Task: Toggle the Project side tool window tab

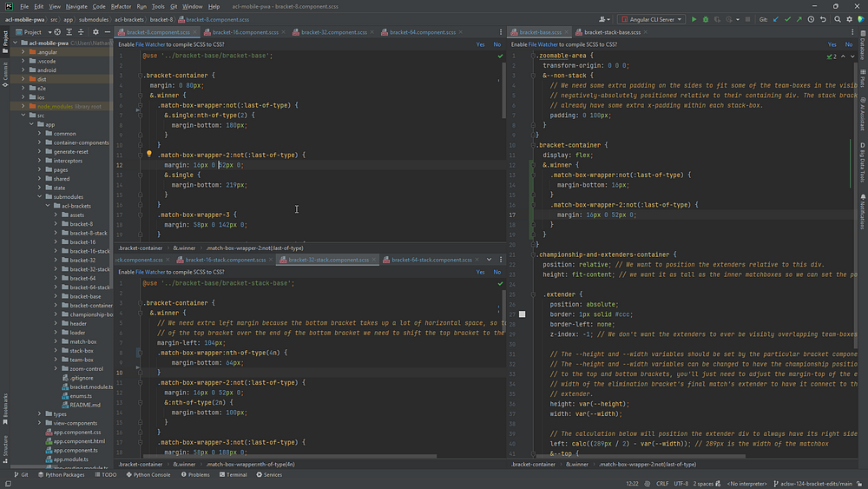Action: click(5, 38)
